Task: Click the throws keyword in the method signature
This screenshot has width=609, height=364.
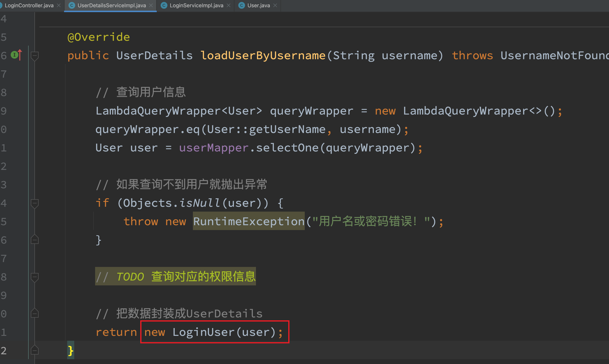Action: click(472, 55)
